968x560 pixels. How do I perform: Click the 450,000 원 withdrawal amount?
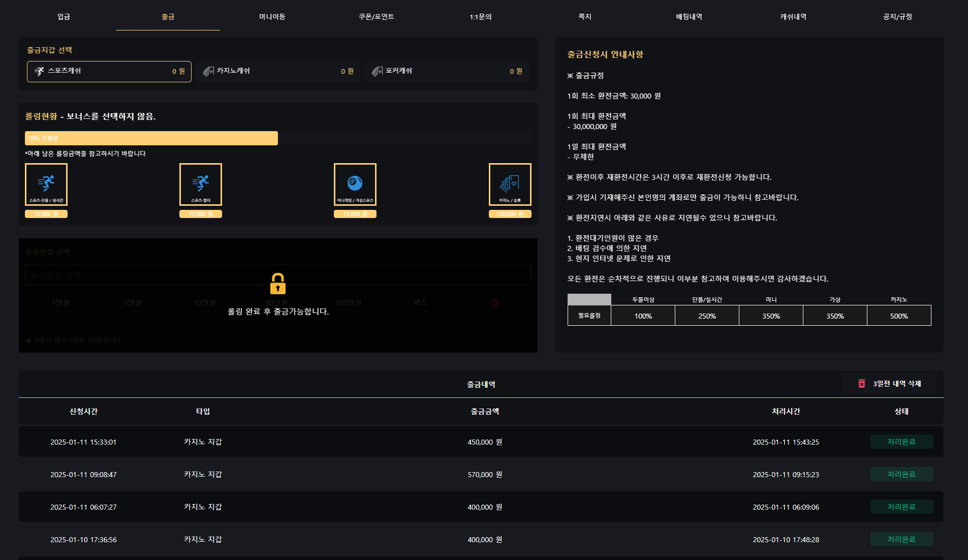click(x=485, y=442)
